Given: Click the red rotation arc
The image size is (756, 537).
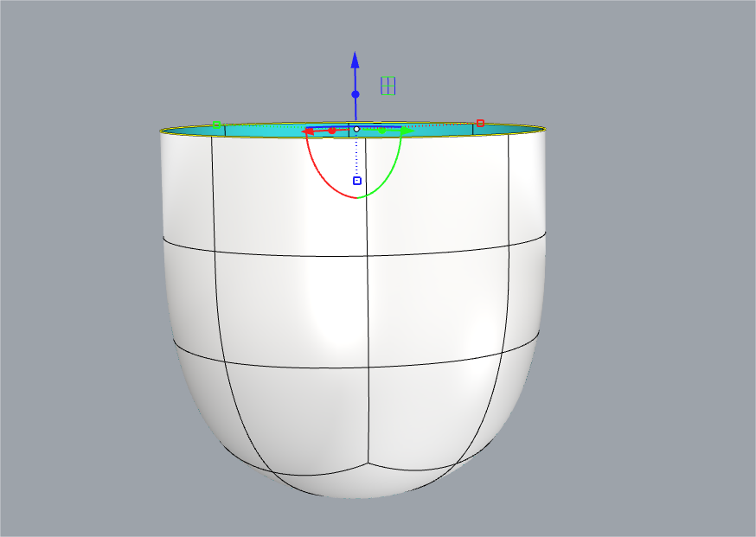Looking at the screenshot, I should coord(322,176).
